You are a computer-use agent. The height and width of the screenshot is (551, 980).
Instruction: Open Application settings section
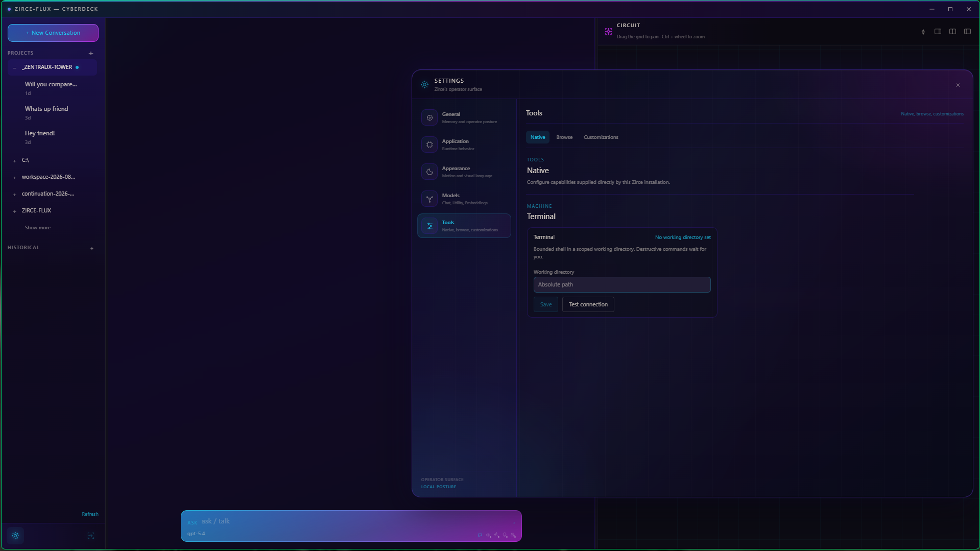(464, 145)
